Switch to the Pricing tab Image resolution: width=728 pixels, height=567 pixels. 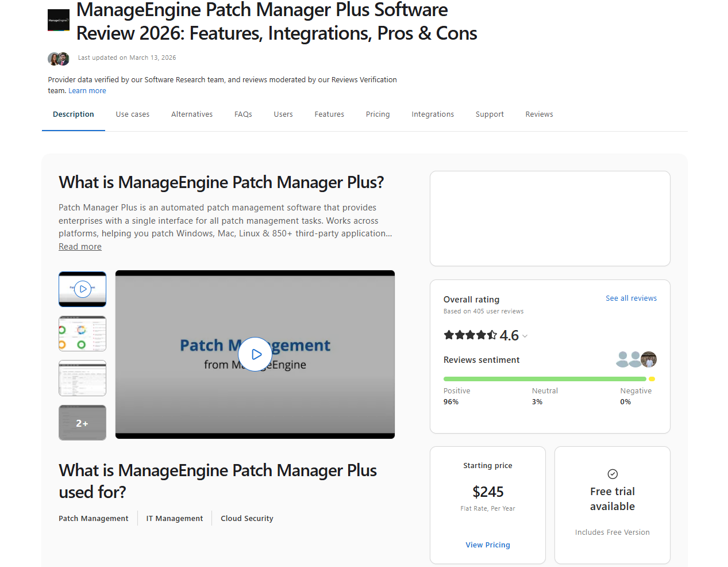tap(378, 114)
